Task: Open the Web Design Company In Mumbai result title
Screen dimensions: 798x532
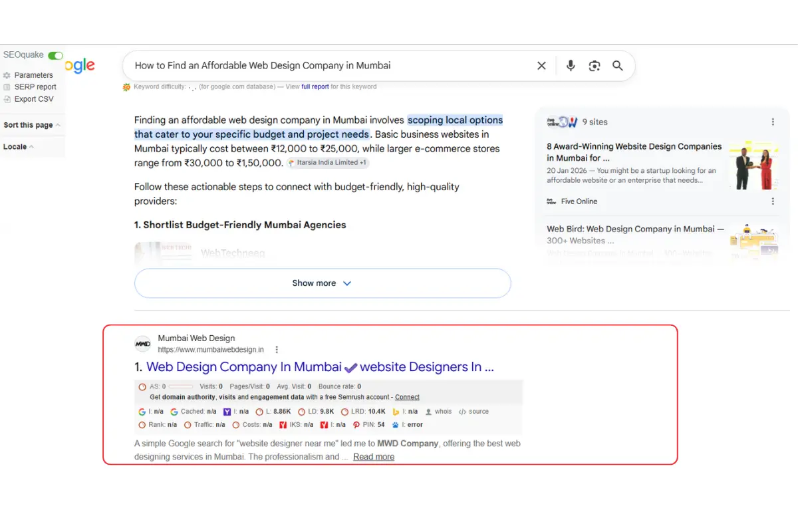Action: (x=320, y=367)
